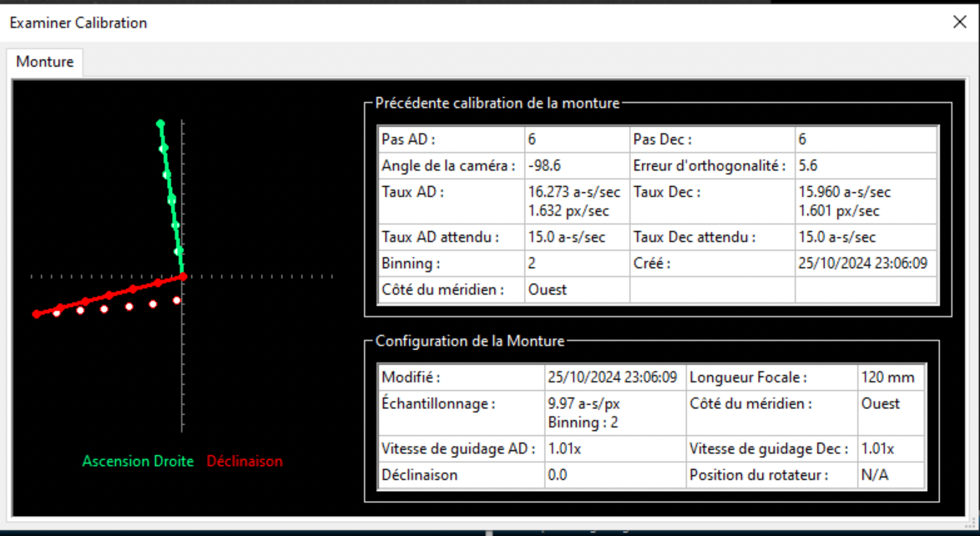Viewport: 980px width, 536px height.
Task: Click the leftmost red declination calibration point
Action: pyautogui.click(x=36, y=314)
